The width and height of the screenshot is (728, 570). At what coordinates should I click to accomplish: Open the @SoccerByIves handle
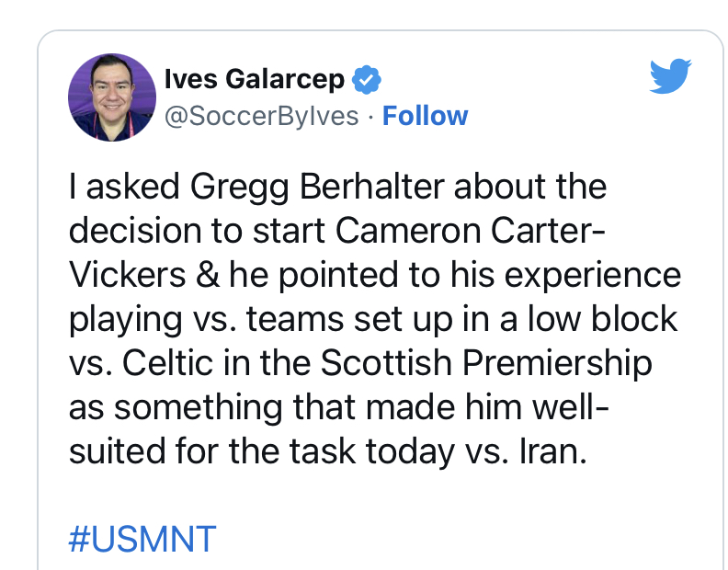[261, 116]
